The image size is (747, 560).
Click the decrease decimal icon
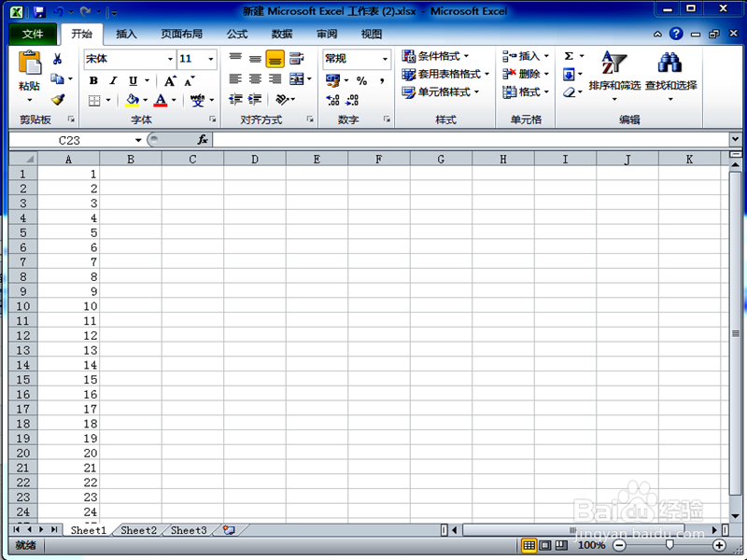coord(352,100)
